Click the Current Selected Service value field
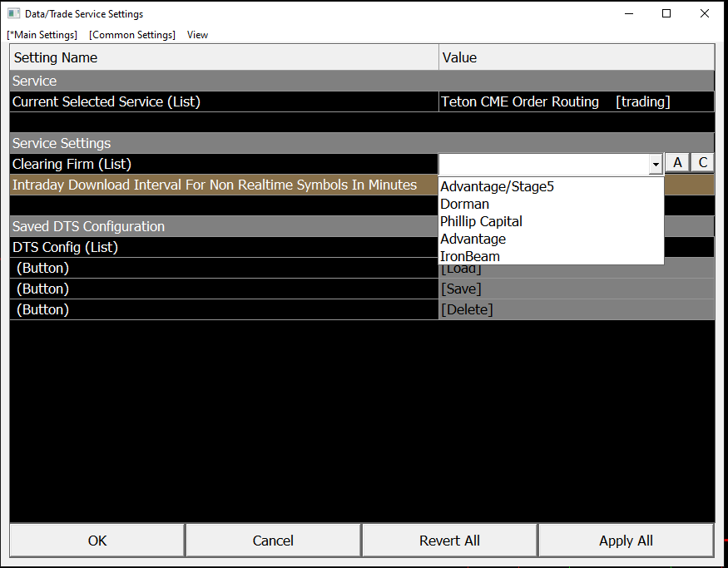This screenshot has width=728, height=568. click(576, 101)
